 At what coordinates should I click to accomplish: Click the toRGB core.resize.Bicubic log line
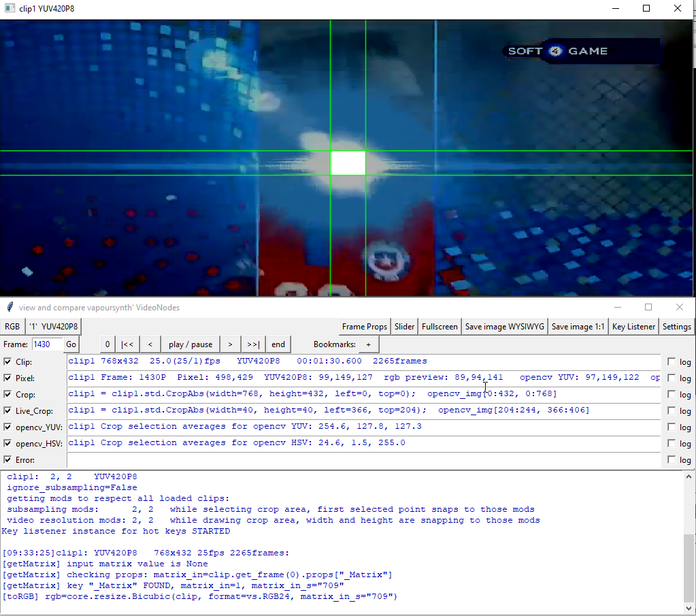[x=200, y=596]
